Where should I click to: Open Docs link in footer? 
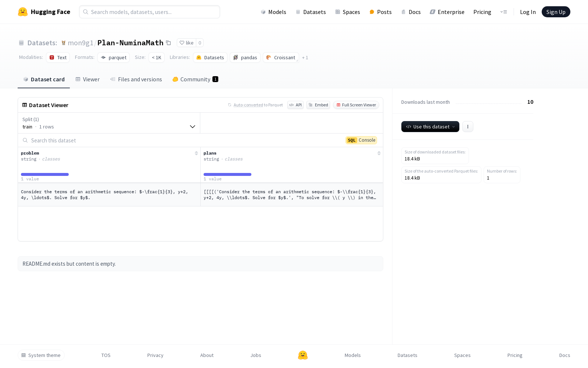click(x=565, y=355)
